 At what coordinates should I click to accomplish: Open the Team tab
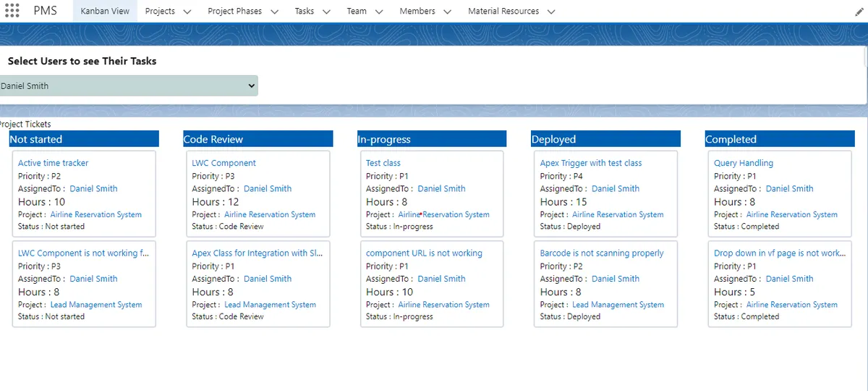pos(357,12)
